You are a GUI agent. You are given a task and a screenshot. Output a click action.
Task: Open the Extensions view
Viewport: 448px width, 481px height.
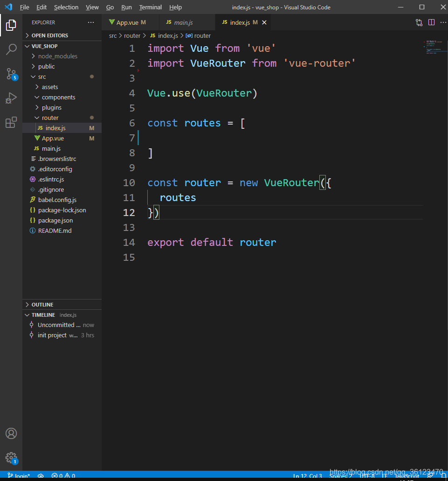[x=11, y=122]
